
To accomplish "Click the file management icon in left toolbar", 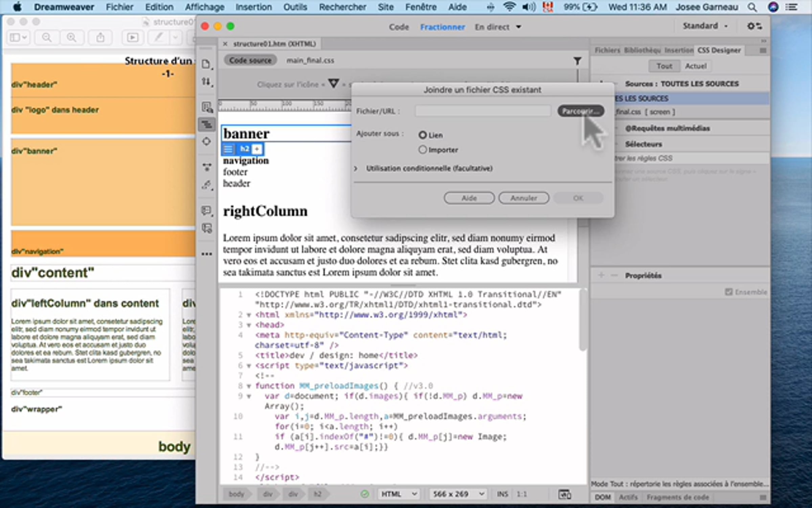I will pos(206,82).
